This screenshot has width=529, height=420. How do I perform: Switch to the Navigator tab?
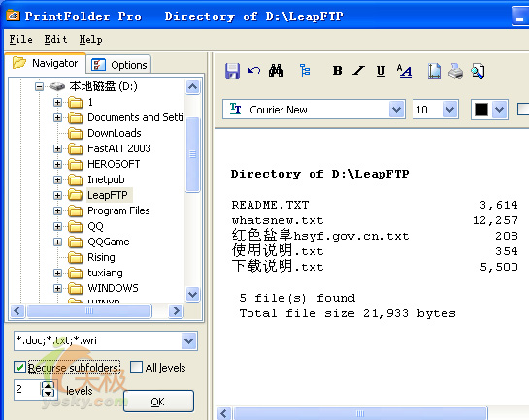(x=46, y=63)
